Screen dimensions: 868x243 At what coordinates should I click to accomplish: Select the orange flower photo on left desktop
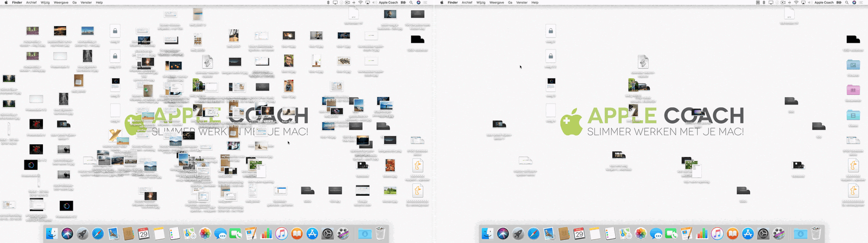pos(390,165)
